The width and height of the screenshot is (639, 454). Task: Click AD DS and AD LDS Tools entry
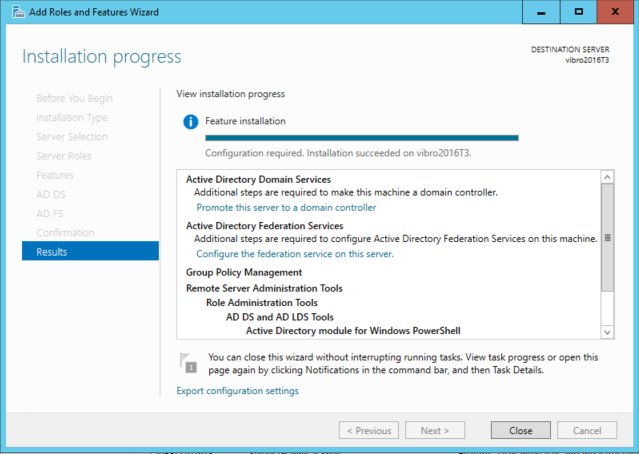(280, 317)
